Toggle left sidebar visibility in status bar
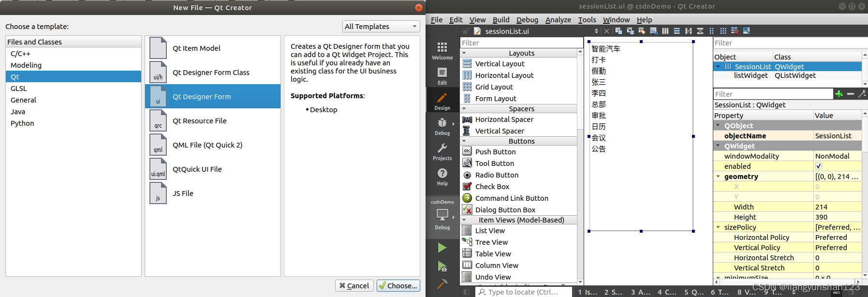Viewport: 868px width, 297px height. (x=466, y=292)
